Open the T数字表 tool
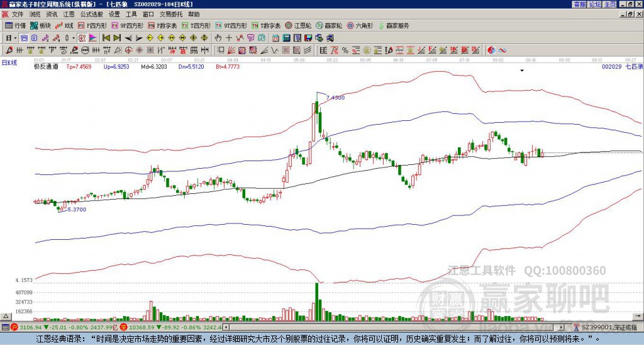This screenshot has height=345, width=644. (x=266, y=25)
